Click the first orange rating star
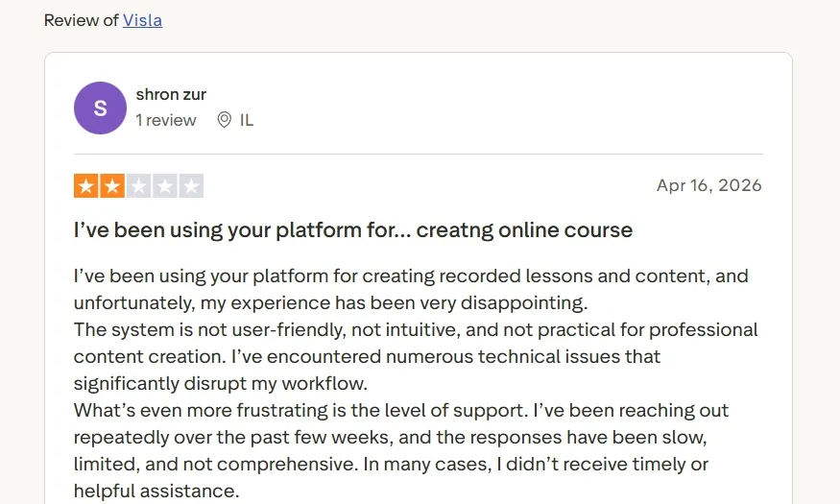Image resolution: width=840 pixels, height=504 pixels. (85, 186)
